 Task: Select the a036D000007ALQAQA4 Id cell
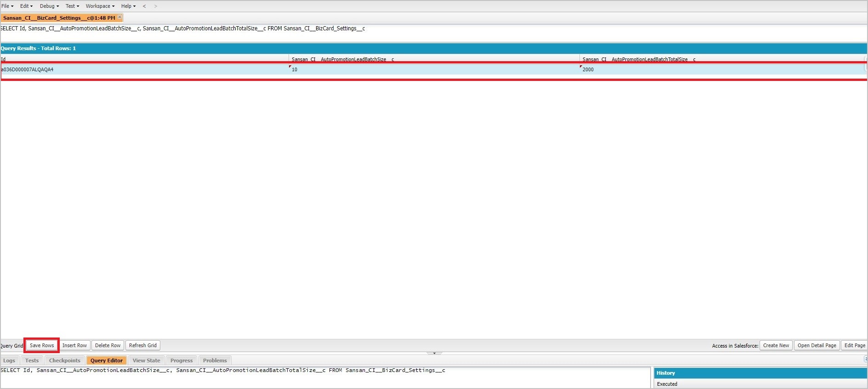[x=144, y=69]
